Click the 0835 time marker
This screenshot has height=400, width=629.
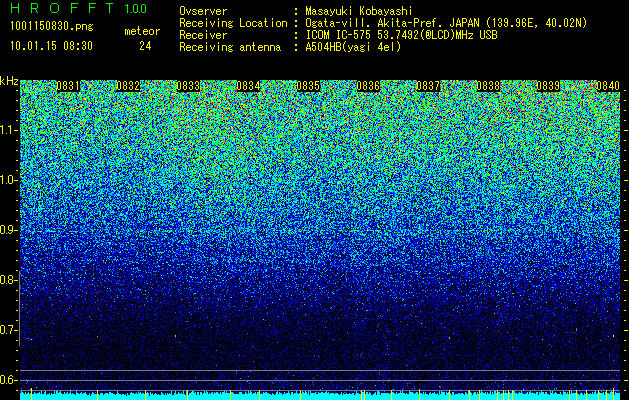point(308,86)
